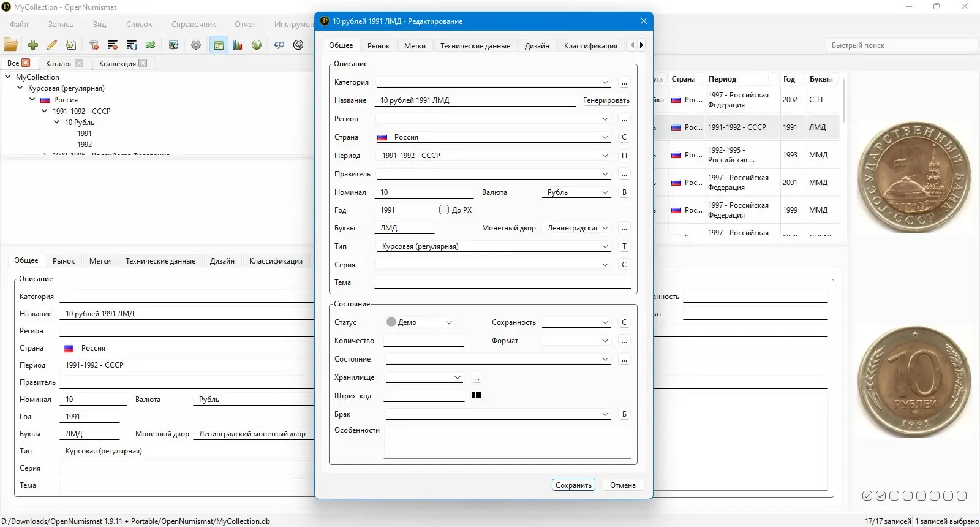The width and height of the screenshot is (980, 527).
Task: Save sort order with the diskette-lines icon
Action: click(x=132, y=45)
